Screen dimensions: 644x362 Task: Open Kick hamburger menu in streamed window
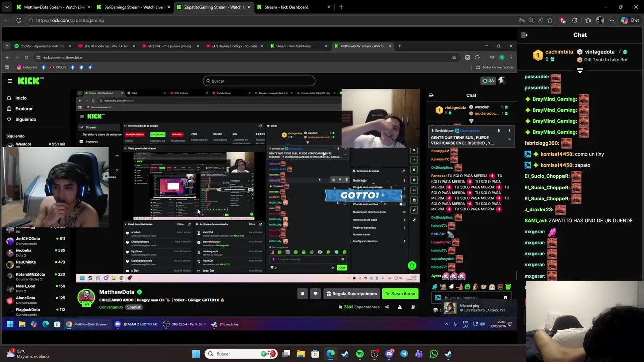click(x=10, y=81)
